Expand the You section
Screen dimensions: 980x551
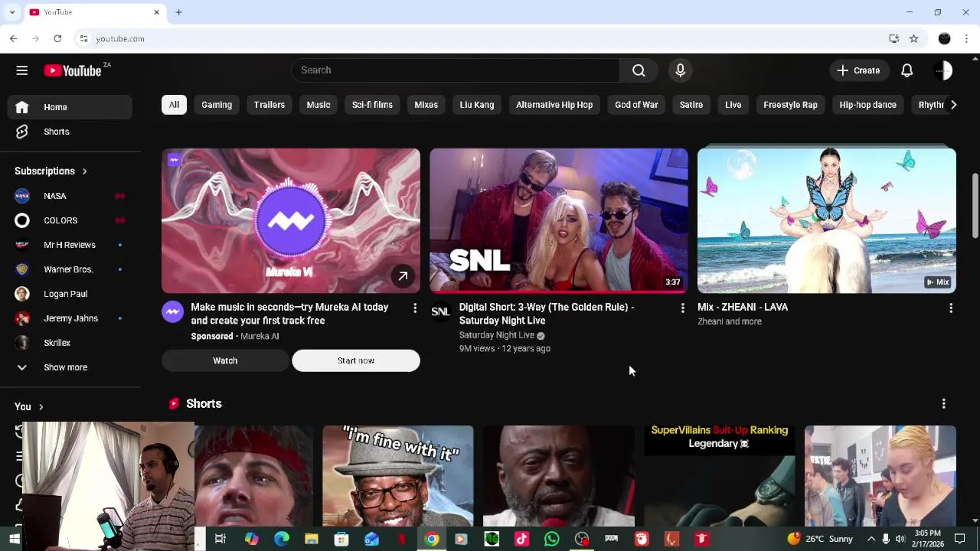click(x=29, y=406)
